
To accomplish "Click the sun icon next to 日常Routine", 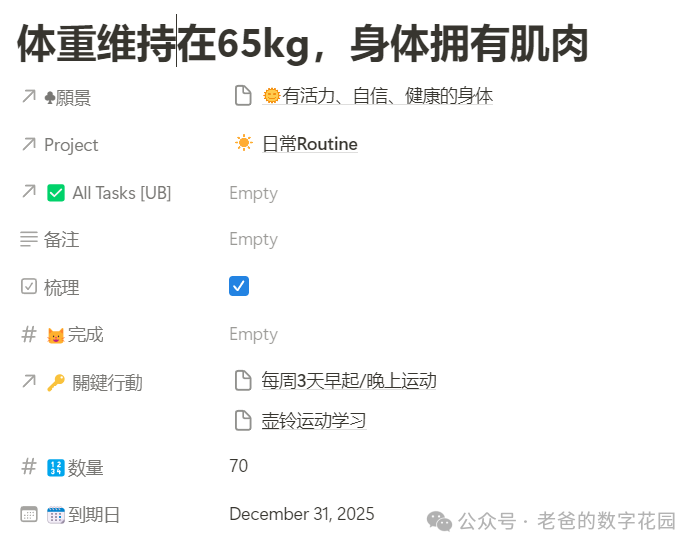I will click(243, 144).
